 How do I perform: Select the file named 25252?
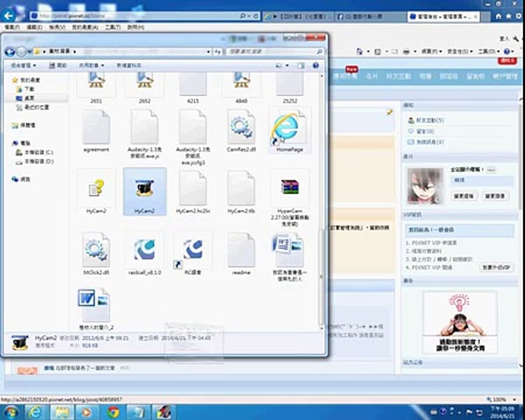(x=289, y=87)
